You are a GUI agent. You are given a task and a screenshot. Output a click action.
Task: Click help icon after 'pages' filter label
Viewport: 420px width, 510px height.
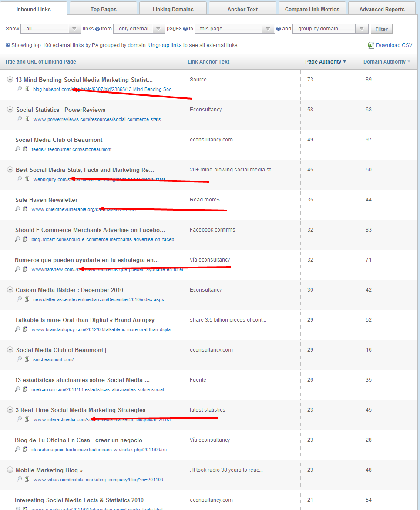185,29
